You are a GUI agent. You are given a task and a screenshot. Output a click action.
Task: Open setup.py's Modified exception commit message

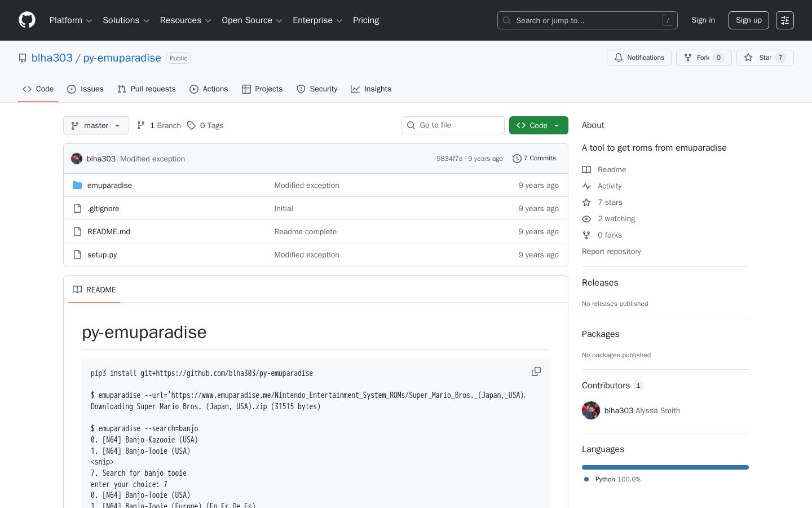click(x=307, y=255)
